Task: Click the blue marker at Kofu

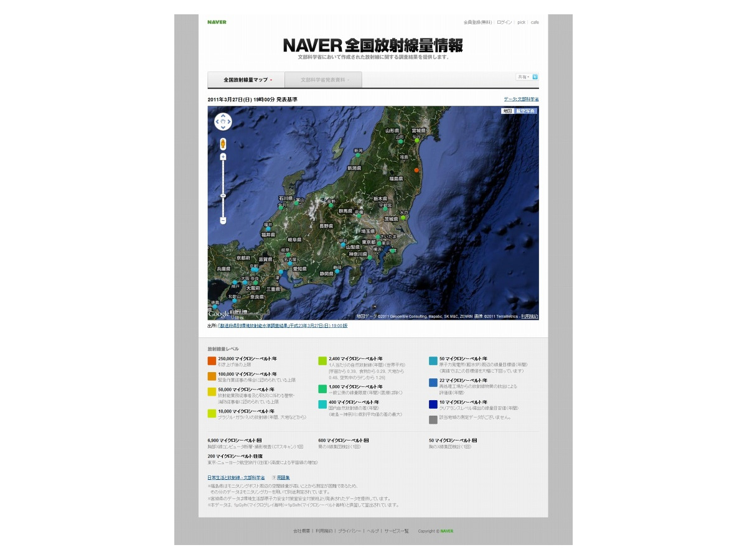Action: (x=342, y=245)
